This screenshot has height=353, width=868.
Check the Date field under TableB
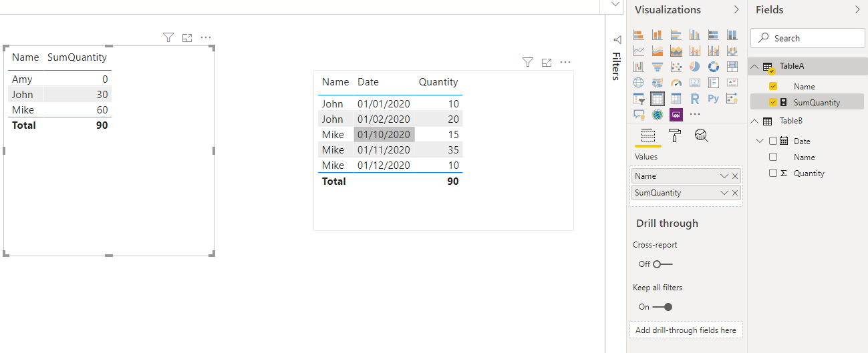[x=773, y=141]
